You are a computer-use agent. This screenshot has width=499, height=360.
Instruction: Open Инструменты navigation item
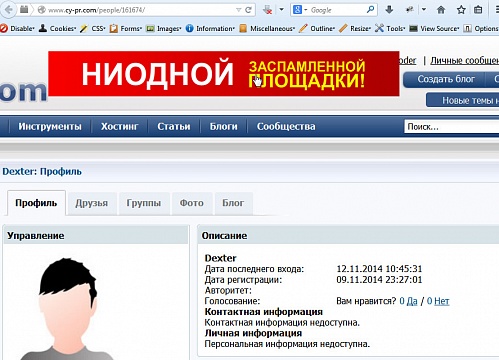[x=50, y=126]
